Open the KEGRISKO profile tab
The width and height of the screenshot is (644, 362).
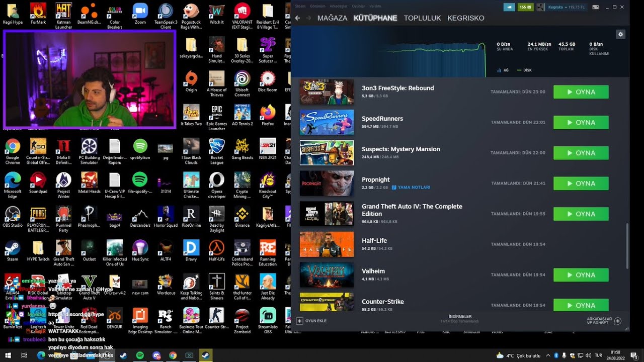point(466,18)
